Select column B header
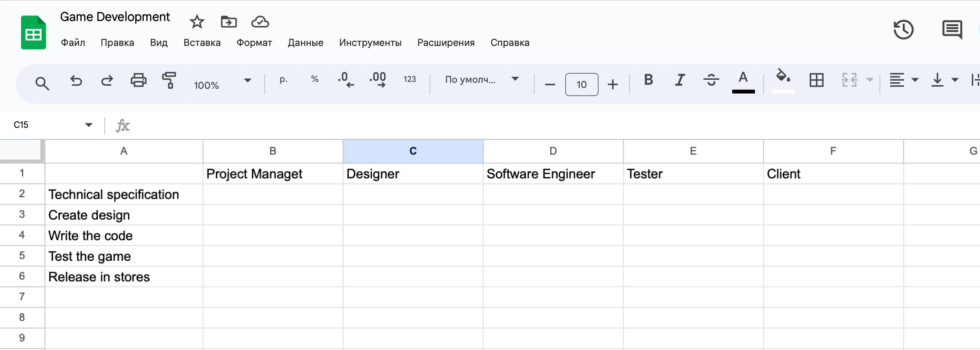Viewport: 980px width, 350px height. (273, 151)
